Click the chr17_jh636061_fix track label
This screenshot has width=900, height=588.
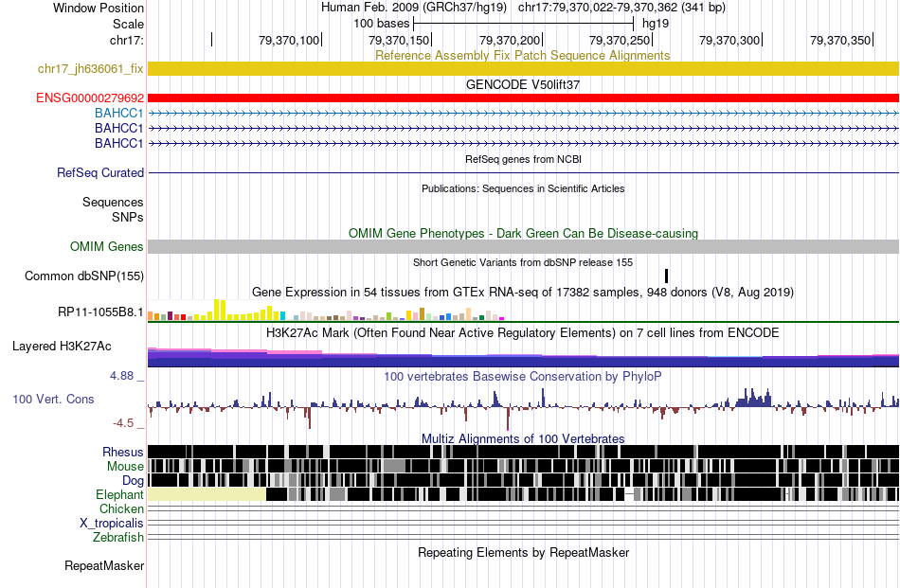91,69
